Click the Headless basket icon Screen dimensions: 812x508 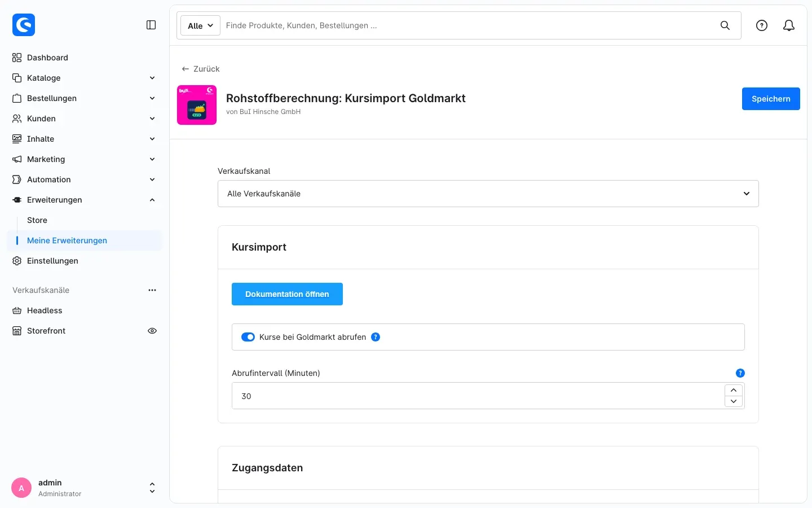17,310
